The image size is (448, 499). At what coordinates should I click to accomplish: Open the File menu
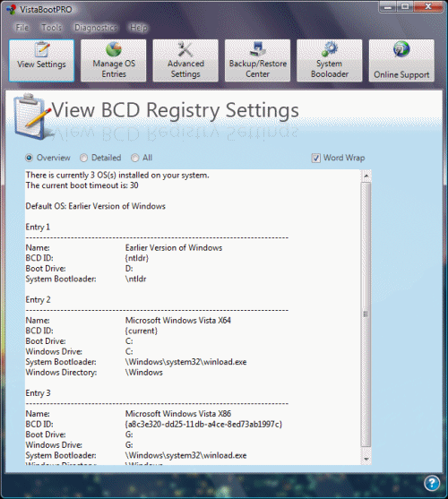(x=22, y=28)
